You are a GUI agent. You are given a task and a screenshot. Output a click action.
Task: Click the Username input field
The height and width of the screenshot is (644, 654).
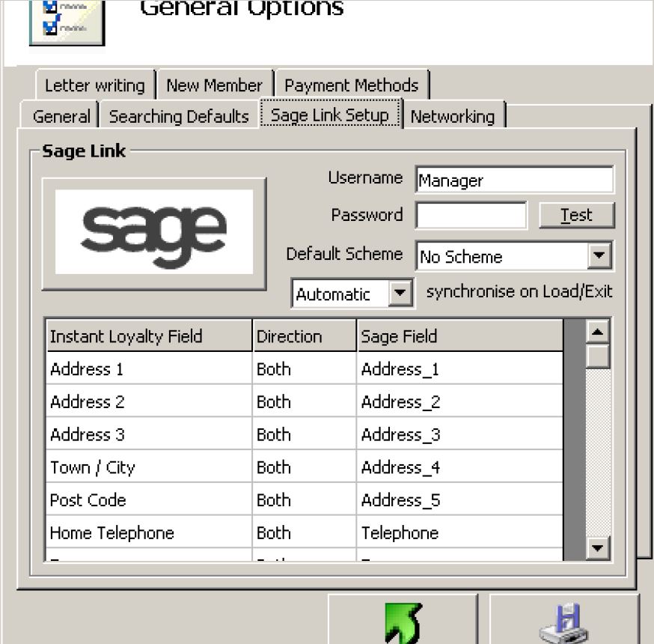514,180
